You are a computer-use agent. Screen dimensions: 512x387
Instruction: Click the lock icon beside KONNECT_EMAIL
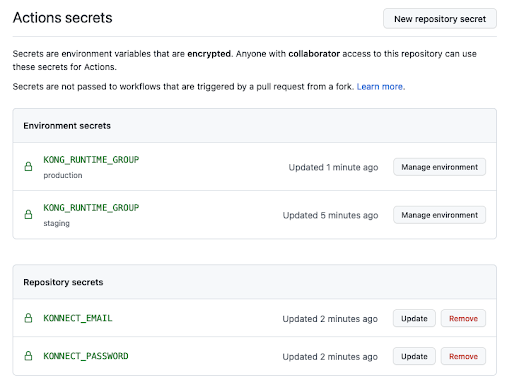coord(29,318)
